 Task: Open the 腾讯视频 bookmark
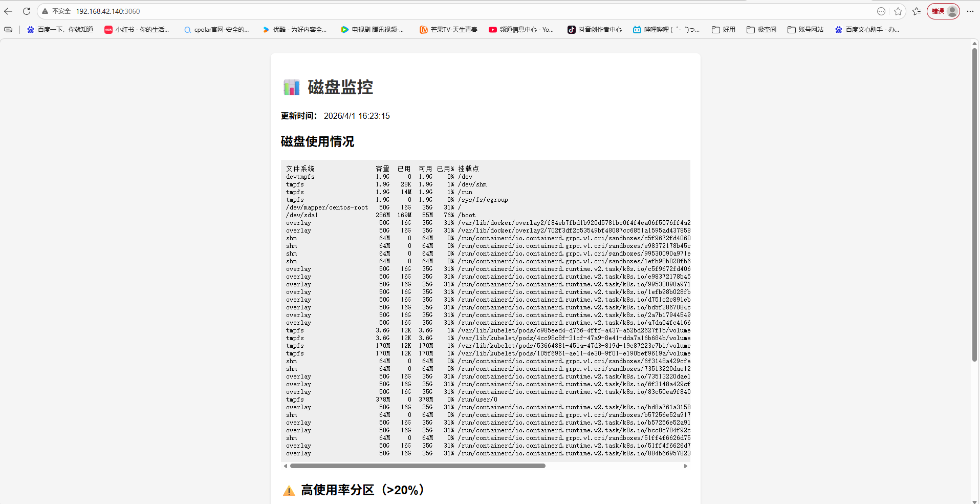tap(372, 30)
